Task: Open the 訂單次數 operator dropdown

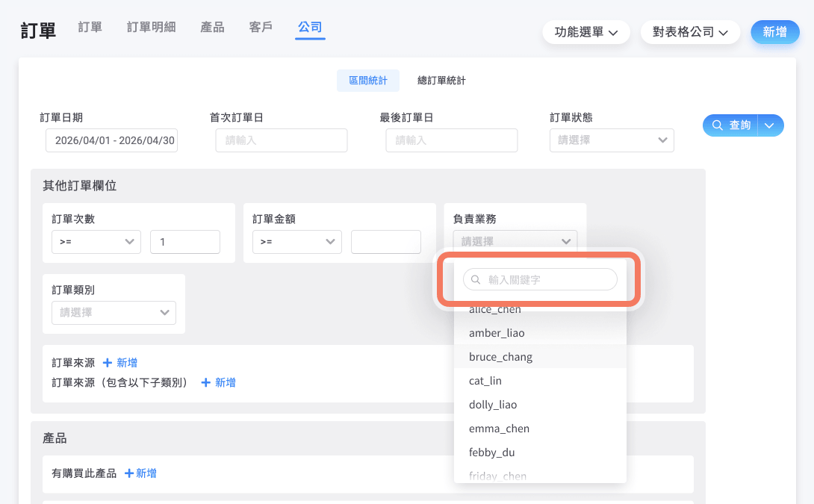Action: [x=96, y=242]
